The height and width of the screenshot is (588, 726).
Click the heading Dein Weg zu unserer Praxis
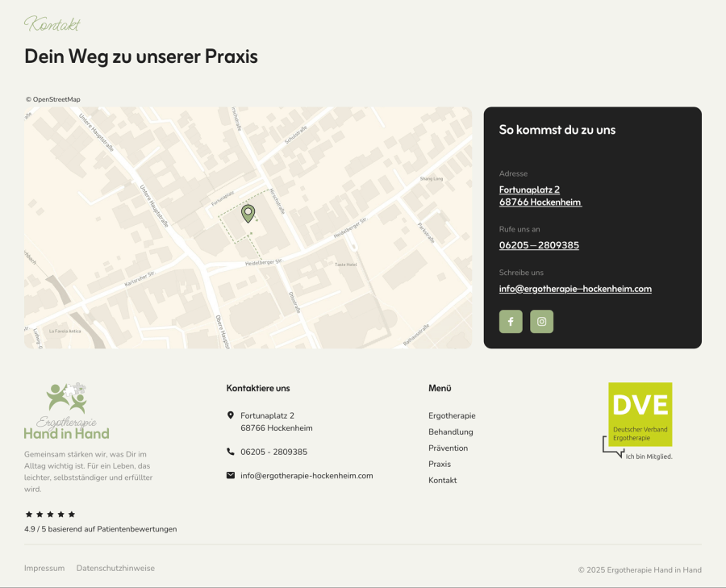pyautogui.click(x=140, y=56)
